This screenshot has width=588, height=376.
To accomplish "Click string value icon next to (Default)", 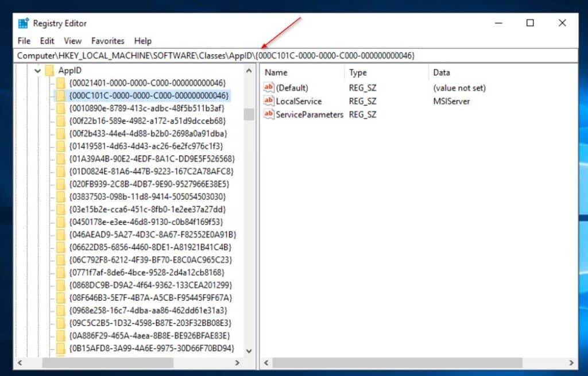I will point(269,87).
